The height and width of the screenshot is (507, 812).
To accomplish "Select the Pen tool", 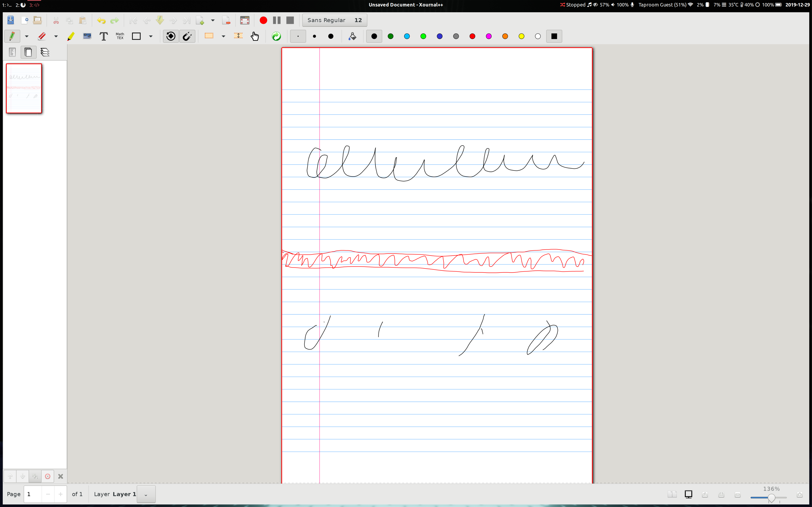I will click(x=12, y=36).
